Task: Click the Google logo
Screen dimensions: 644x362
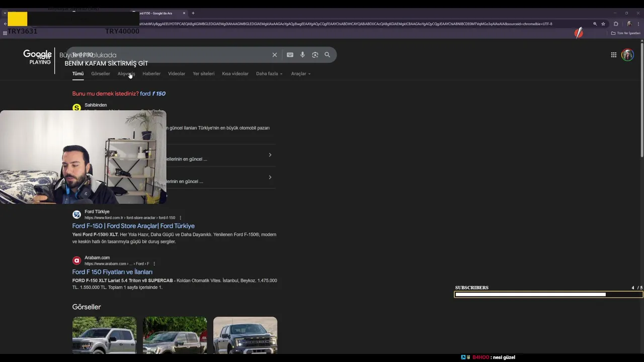Action: [x=37, y=54]
